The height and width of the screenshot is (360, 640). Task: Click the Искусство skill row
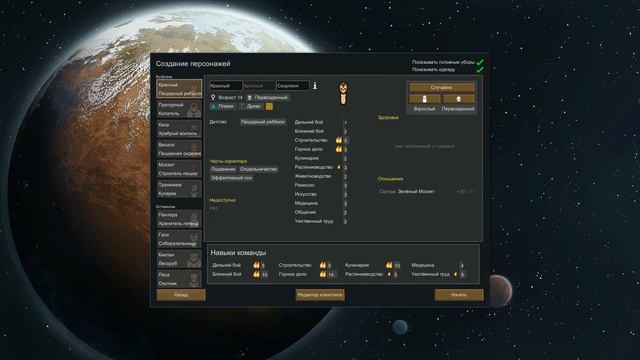point(321,194)
